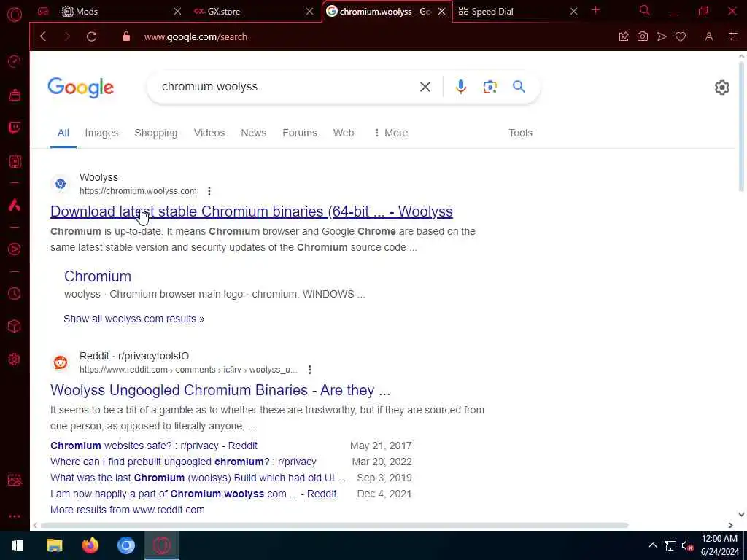Open the Opera menu logo
The height and width of the screenshot is (560, 747).
(x=15, y=15)
